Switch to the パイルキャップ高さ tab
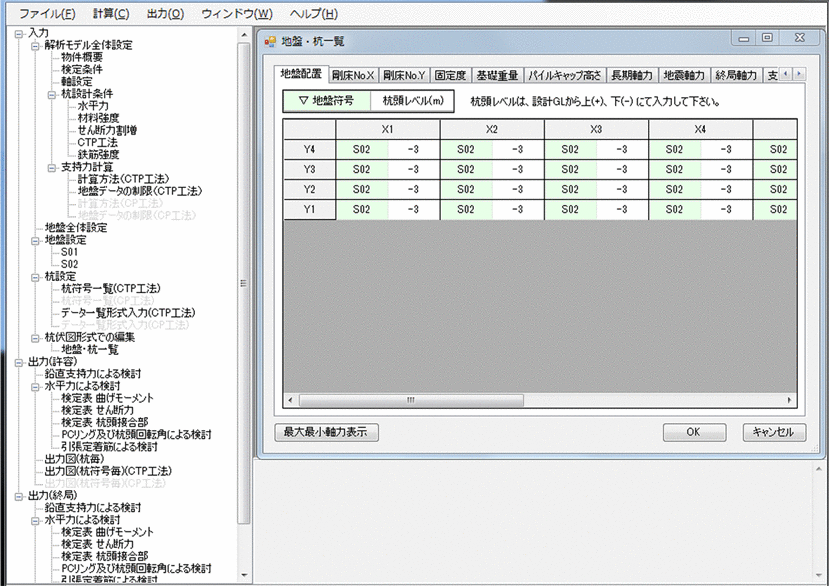 pos(565,75)
